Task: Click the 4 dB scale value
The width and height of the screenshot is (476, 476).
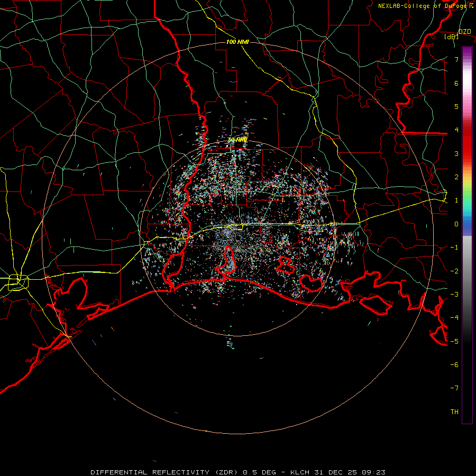Action: click(x=456, y=130)
